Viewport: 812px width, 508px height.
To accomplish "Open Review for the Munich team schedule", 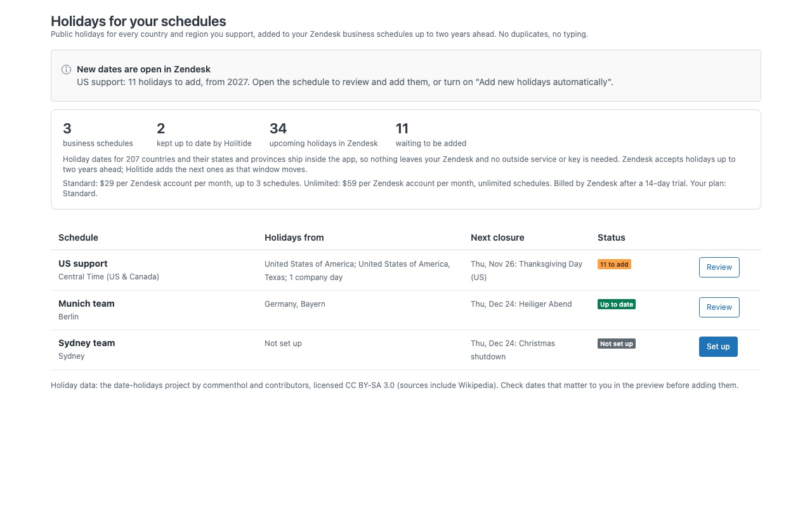I will pos(719,307).
